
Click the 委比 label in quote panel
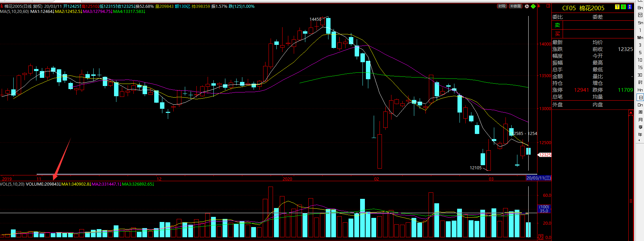coord(558,17)
